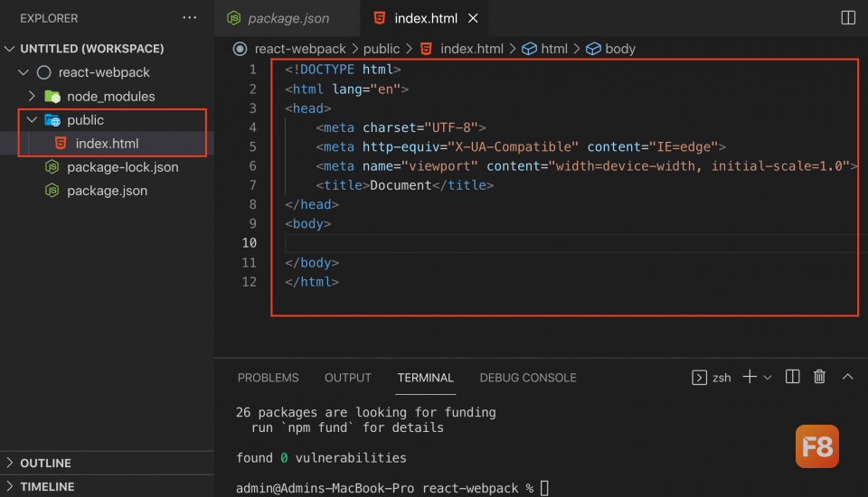Click 'found 0 vulnerabilities' terminal line

[321, 458]
